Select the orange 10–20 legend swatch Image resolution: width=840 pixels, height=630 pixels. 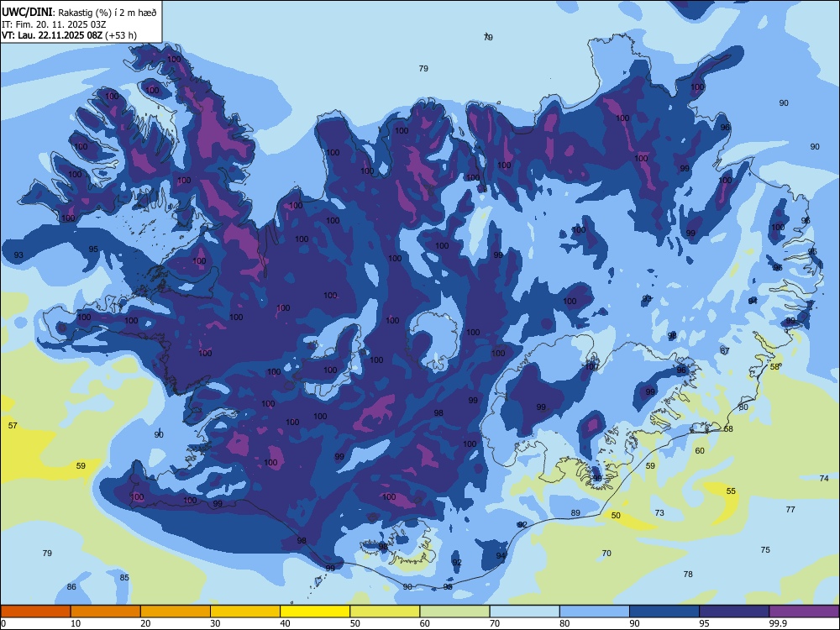click(106, 612)
